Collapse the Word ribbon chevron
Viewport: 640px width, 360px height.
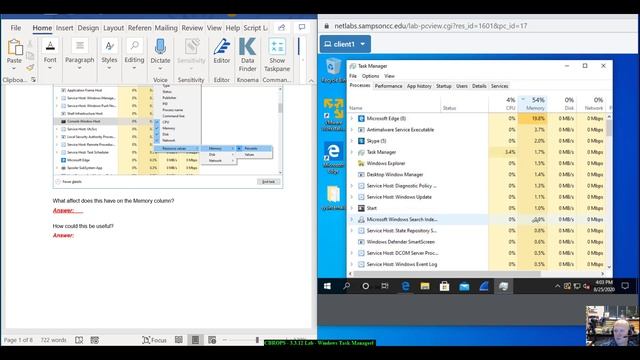[x=311, y=80]
